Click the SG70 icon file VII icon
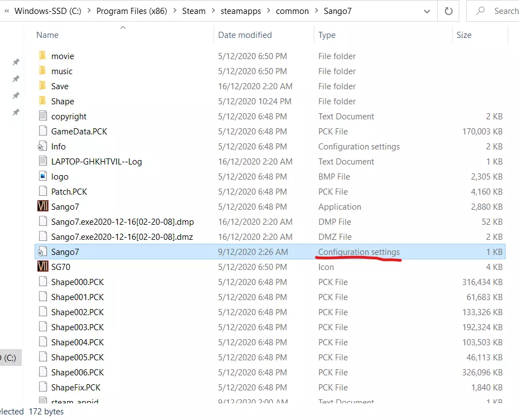The width and height of the screenshot is (519, 420). [x=43, y=267]
